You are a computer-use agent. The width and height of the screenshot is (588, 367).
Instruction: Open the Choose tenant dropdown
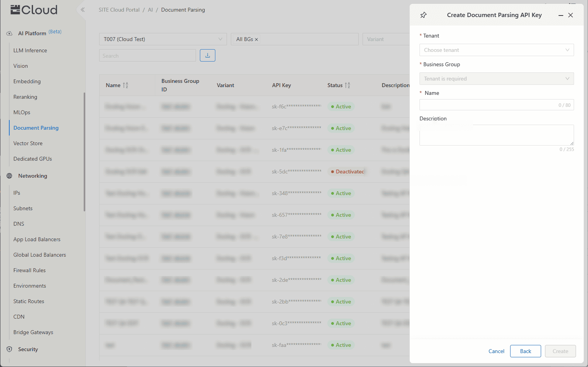[x=496, y=50]
